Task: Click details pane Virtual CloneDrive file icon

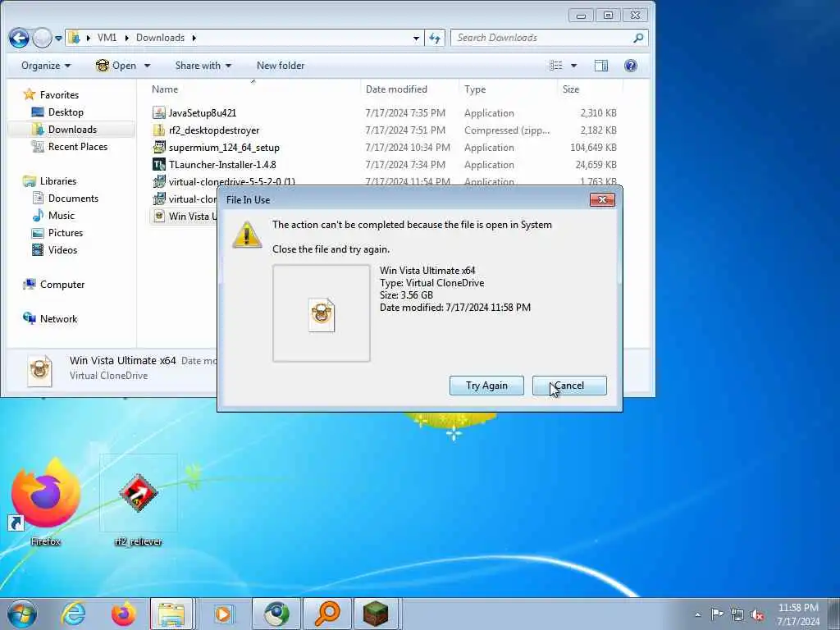Action: click(40, 371)
